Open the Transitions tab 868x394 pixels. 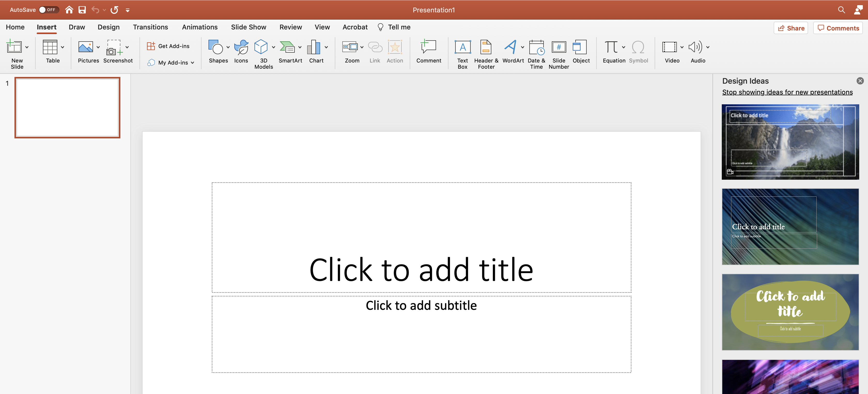point(150,27)
